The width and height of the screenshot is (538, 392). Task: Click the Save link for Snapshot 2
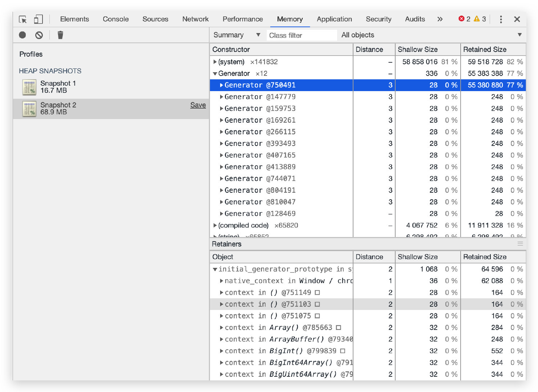pyautogui.click(x=198, y=105)
